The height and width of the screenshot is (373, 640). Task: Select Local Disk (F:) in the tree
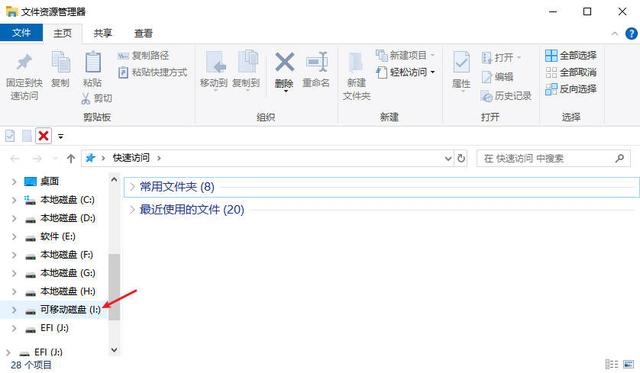(x=67, y=255)
